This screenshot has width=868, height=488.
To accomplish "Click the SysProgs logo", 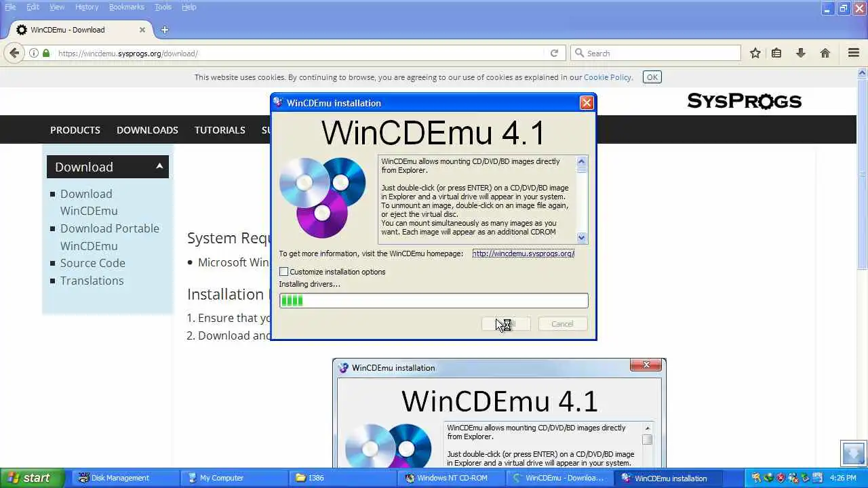I will pos(745,101).
